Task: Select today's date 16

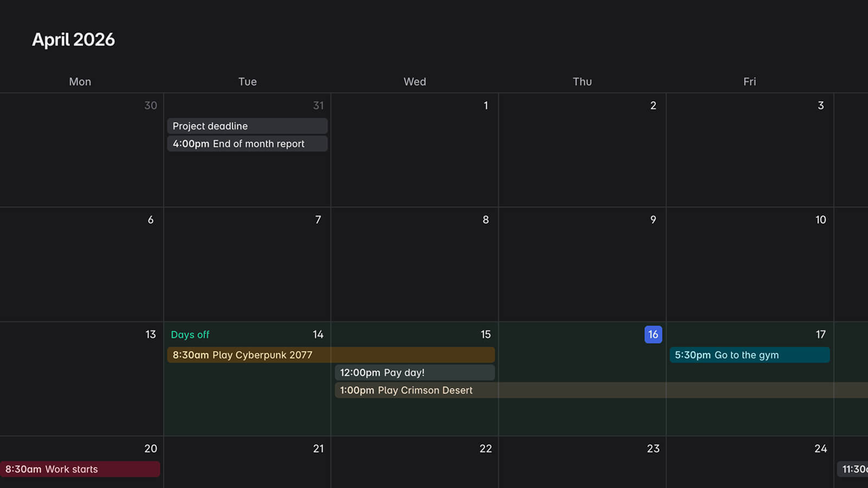Action: coord(653,335)
